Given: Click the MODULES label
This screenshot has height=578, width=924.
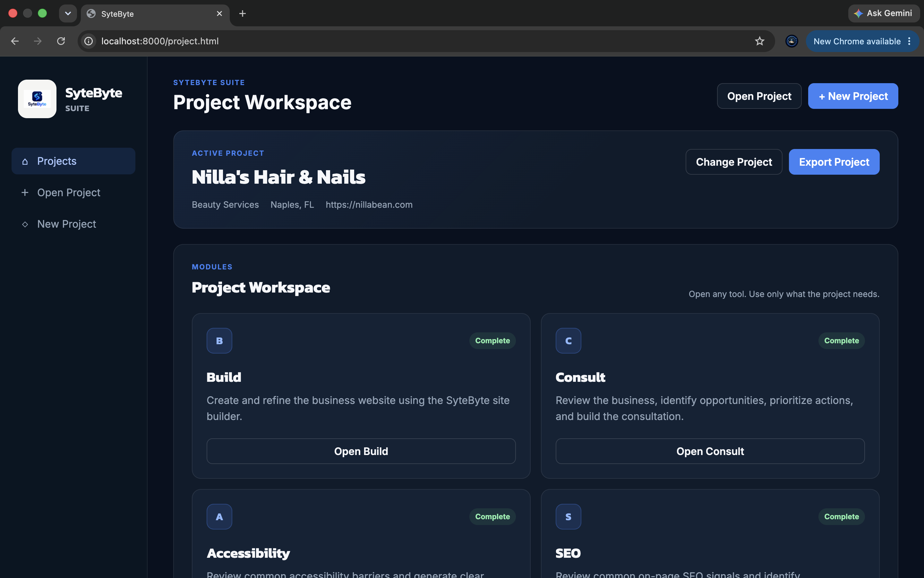Looking at the screenshot, I should tap(212, 267).
